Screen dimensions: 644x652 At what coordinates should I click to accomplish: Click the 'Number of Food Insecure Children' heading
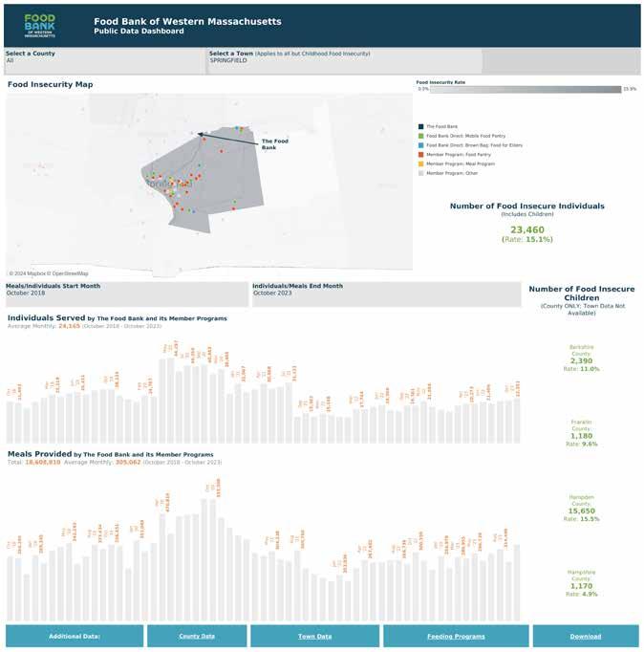(x=582, y=293)
